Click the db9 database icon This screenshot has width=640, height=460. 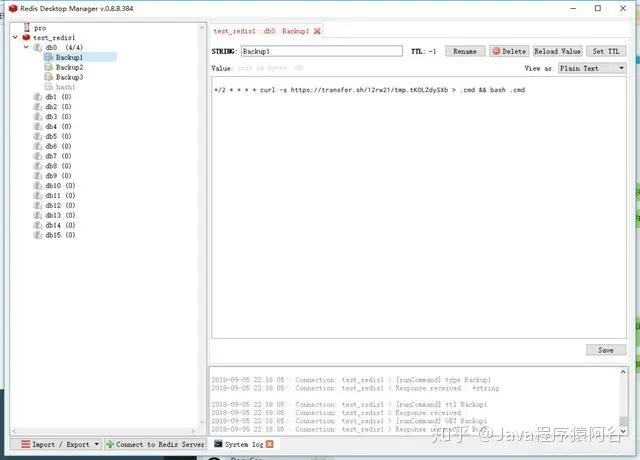point(38,176)
